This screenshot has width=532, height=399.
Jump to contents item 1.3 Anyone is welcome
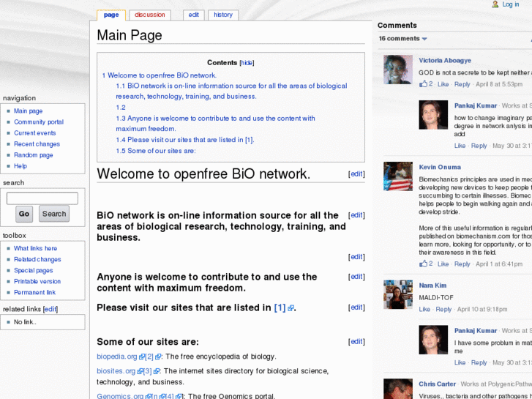pos(215,124)
